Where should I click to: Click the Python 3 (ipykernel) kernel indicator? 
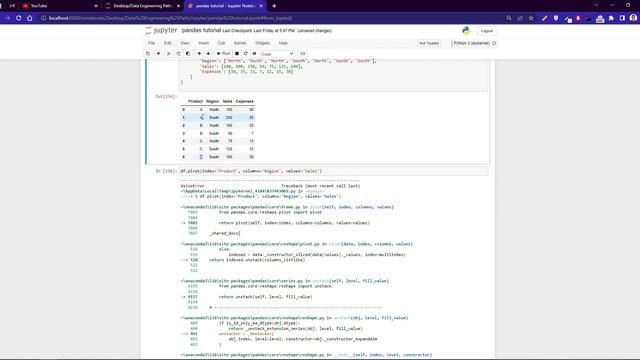(x=474, y=43)
